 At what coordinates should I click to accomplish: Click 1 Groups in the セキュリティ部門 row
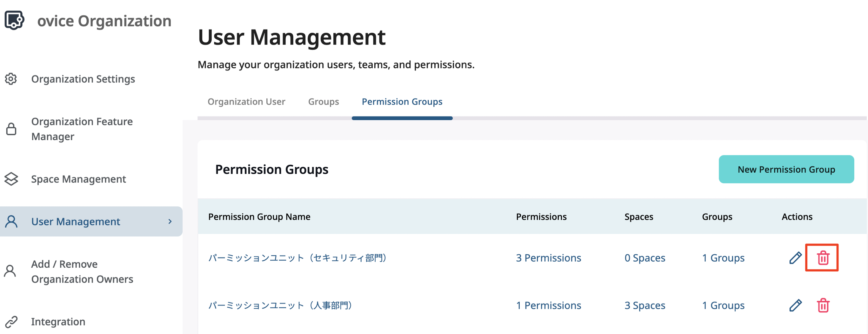pos(723,258)
